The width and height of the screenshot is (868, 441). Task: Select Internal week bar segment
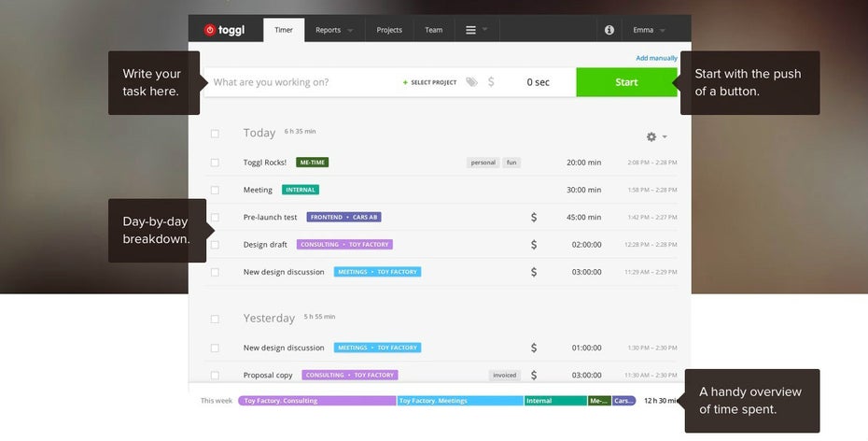(555, 401)
